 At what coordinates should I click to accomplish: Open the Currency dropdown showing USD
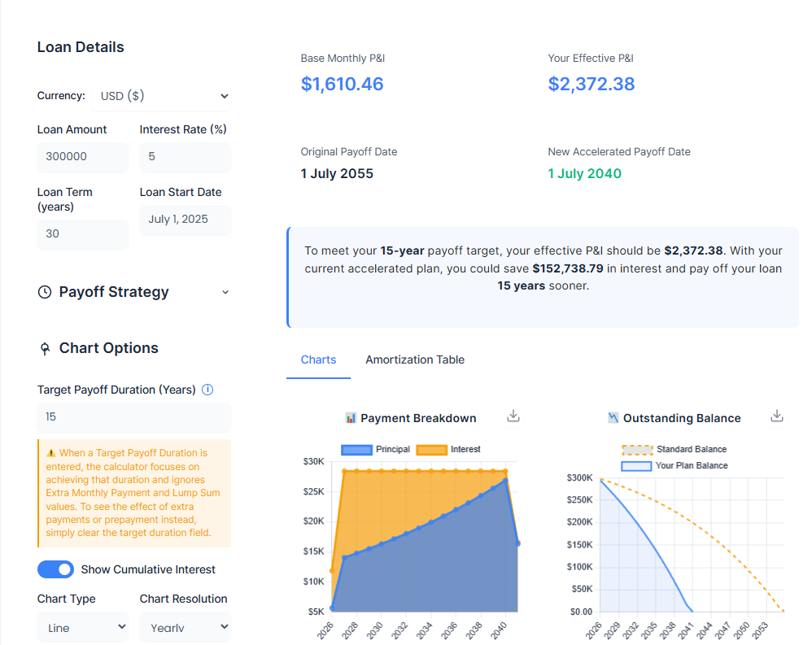tap(161, 95)
